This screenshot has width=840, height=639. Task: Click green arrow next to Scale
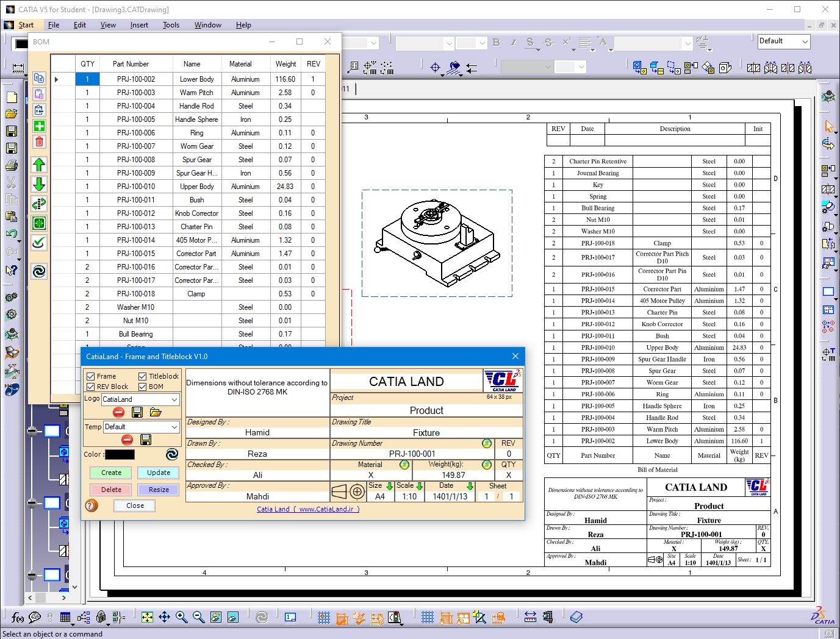point(420,486)
